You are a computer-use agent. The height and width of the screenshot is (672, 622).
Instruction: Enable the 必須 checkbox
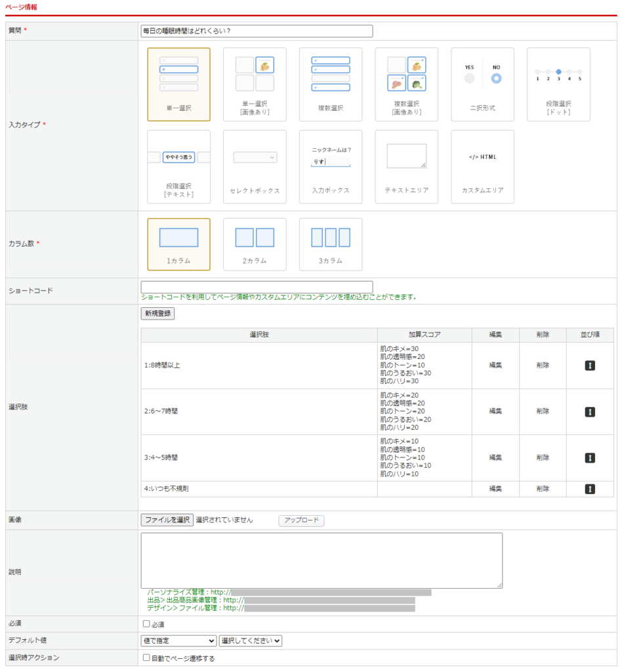tap(146, 624)
